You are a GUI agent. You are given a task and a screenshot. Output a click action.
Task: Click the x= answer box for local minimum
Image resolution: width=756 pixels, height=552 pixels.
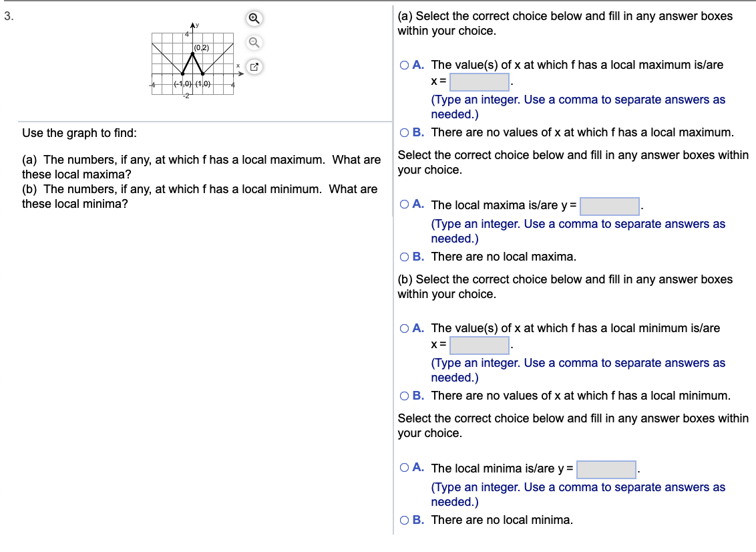(x=478, y=344)
